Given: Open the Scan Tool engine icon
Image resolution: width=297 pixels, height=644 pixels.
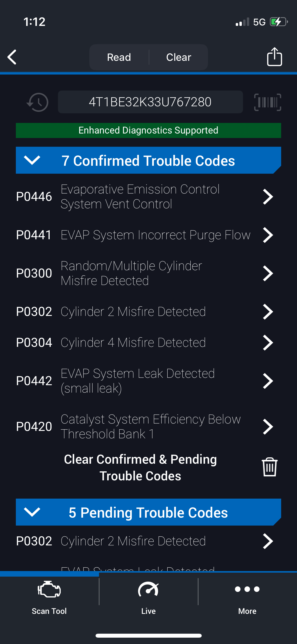Looking at the screenshot, I should [x=49, y=590].
